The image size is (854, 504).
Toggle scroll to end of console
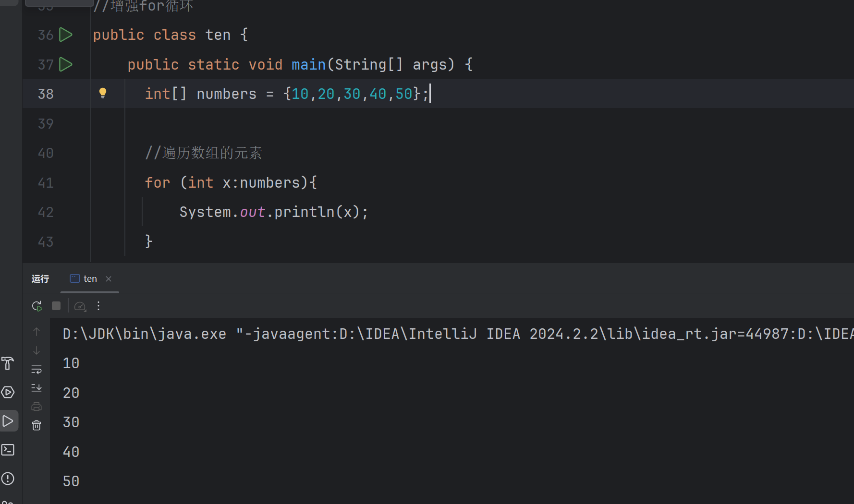[x=37, y=388]
